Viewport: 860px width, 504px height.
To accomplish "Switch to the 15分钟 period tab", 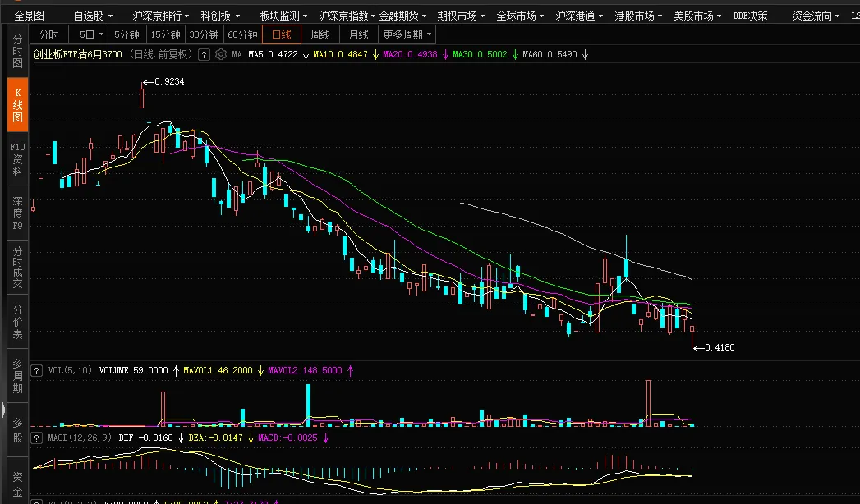I will tap(166, 34).
